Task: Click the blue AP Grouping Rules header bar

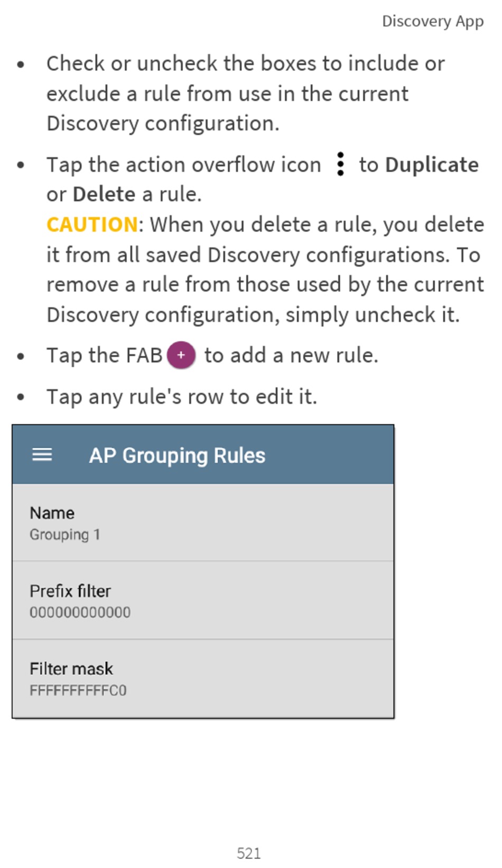Action: [203, 455]
